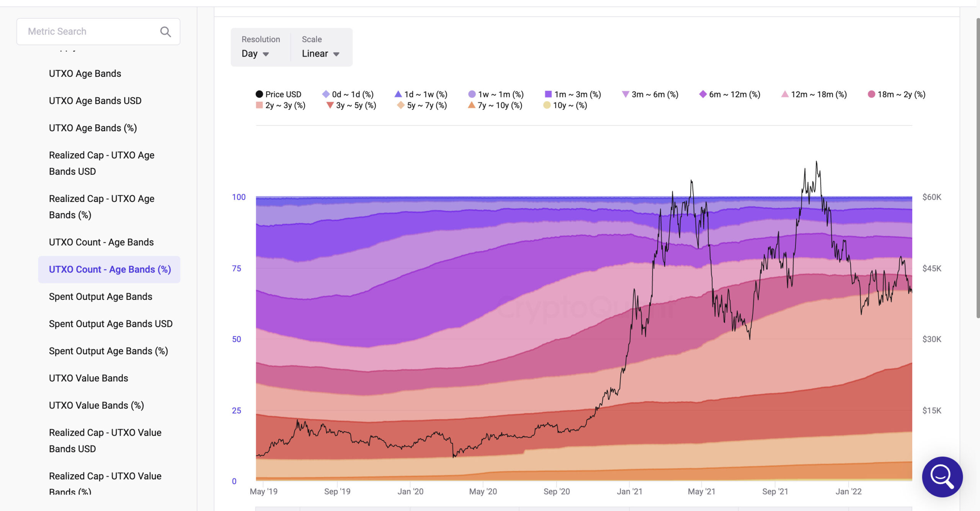Toggle the Price USD legend series
Image resolution: width=980 pixels, height=511 pixels.
pyautogui.click(x=279, y=94)
